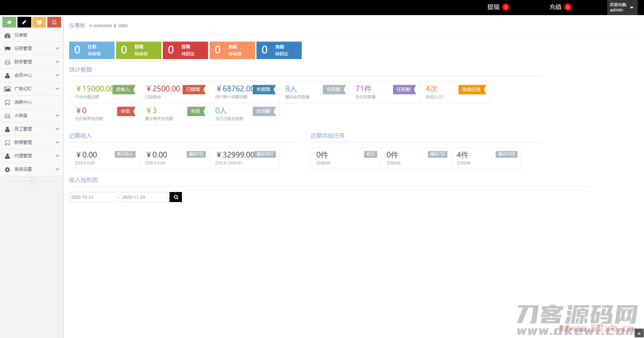
Task: Click the search magnifier button below 收入线形图
Action: 175,197
